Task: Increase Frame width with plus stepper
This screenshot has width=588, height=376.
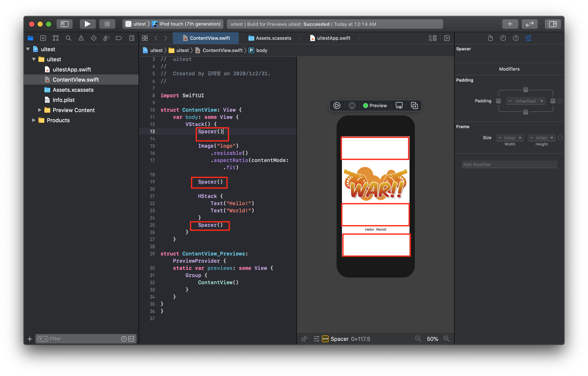Action: point(520,138)
